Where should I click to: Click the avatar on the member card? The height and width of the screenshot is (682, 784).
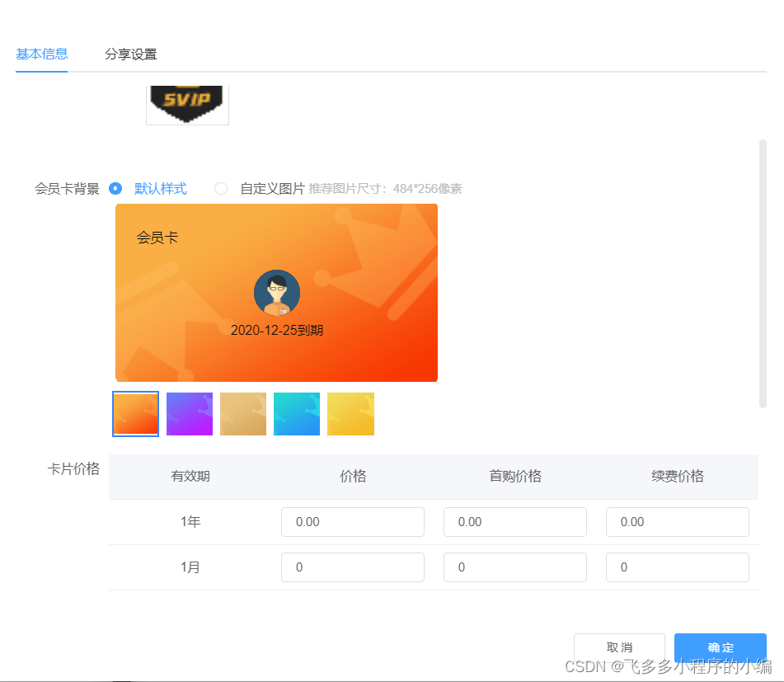(277, 293)
